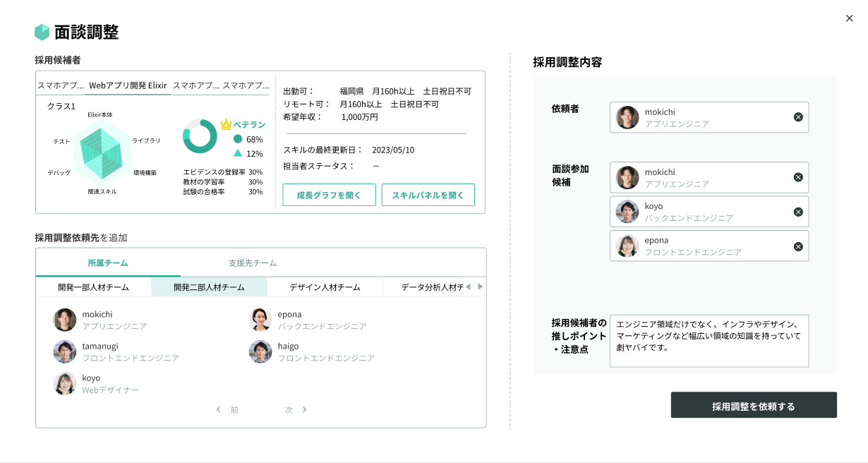Screen dimensions: 868x463
Task: Click the スキルパネルを開く button
Action: [428, 195]
